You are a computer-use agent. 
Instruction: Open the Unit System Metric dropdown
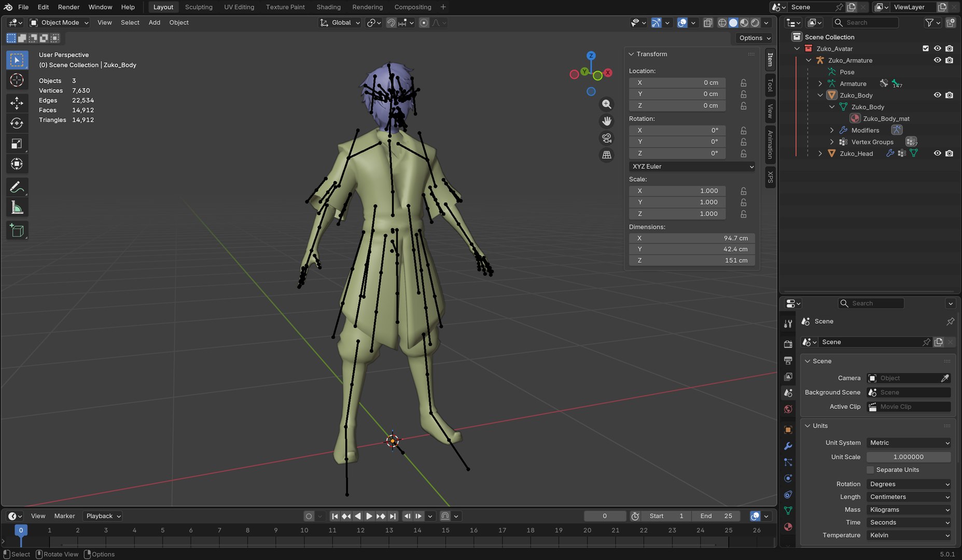(x=909, y=443)
